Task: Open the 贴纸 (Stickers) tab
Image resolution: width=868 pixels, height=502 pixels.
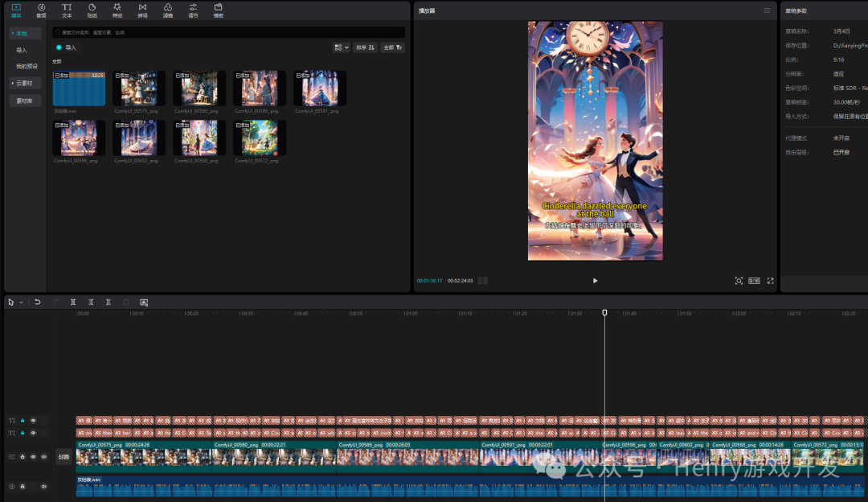Action: pyautogui.click(x=92, y=10)
